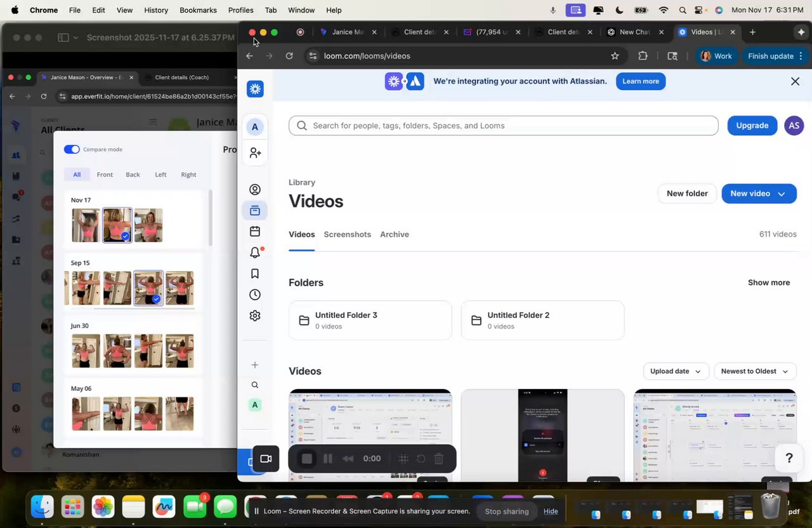Reload the loom.com page

pos(289,56)
